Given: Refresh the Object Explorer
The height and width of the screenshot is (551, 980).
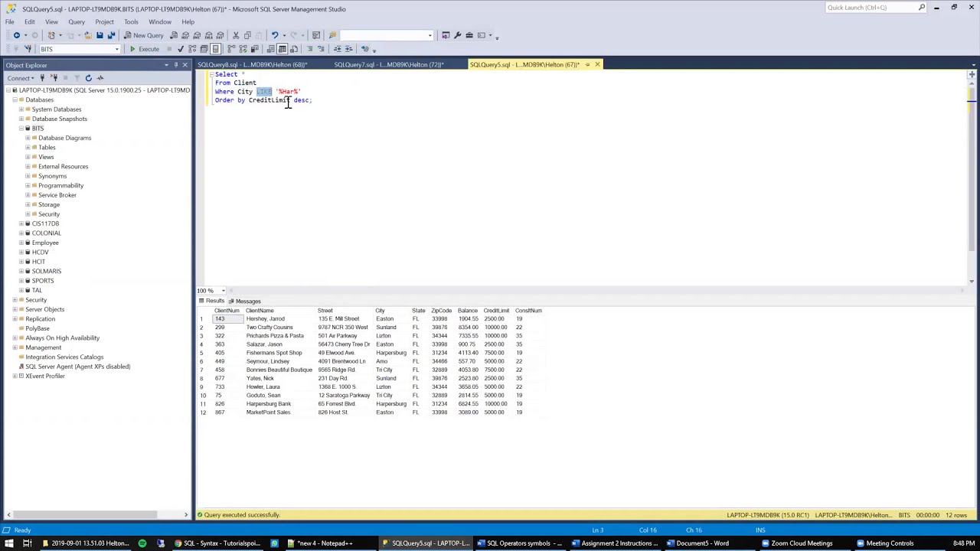Looking at the screenshot, I should pyautogui.click(x=88, y=78).
